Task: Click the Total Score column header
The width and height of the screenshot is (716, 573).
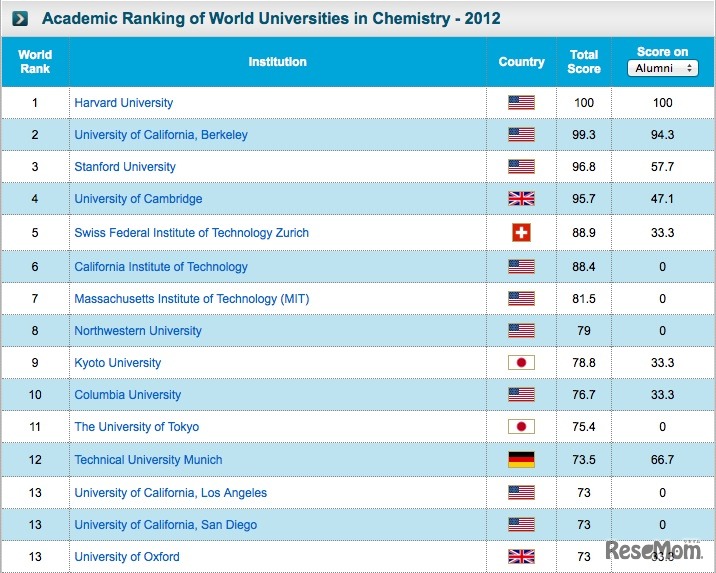Action: coord(584,62)
